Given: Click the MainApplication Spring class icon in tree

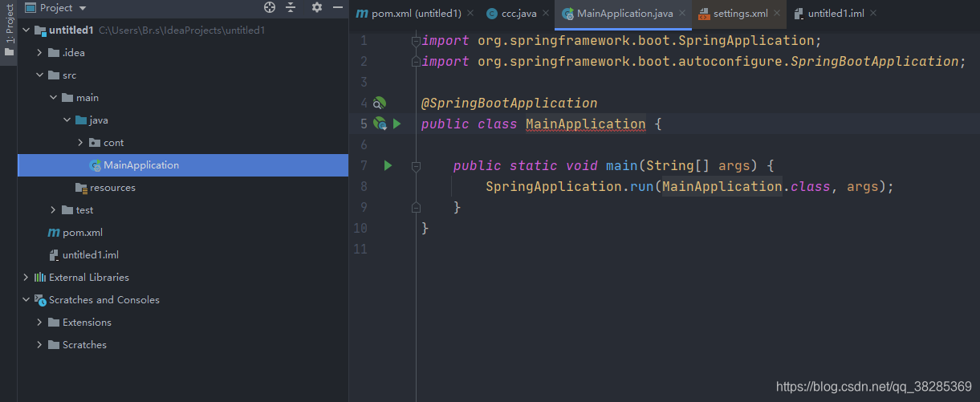Looking at the screenshot, I should (96, 165).
